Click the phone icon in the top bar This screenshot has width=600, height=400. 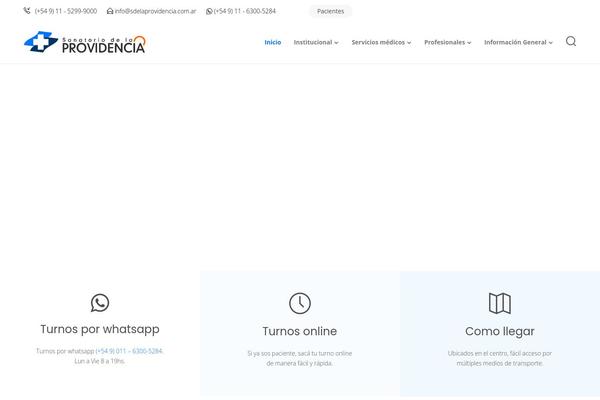tap(27, 11)
